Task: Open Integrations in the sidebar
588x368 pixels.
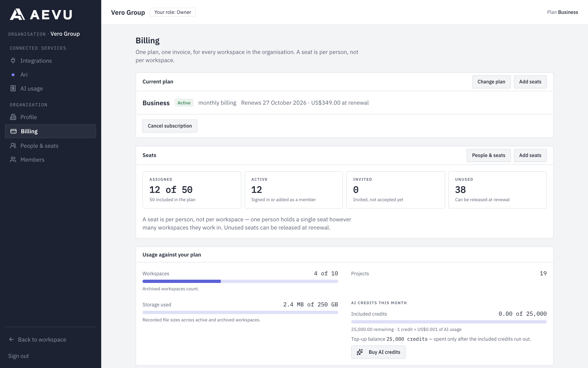Action: click(50, 61)
